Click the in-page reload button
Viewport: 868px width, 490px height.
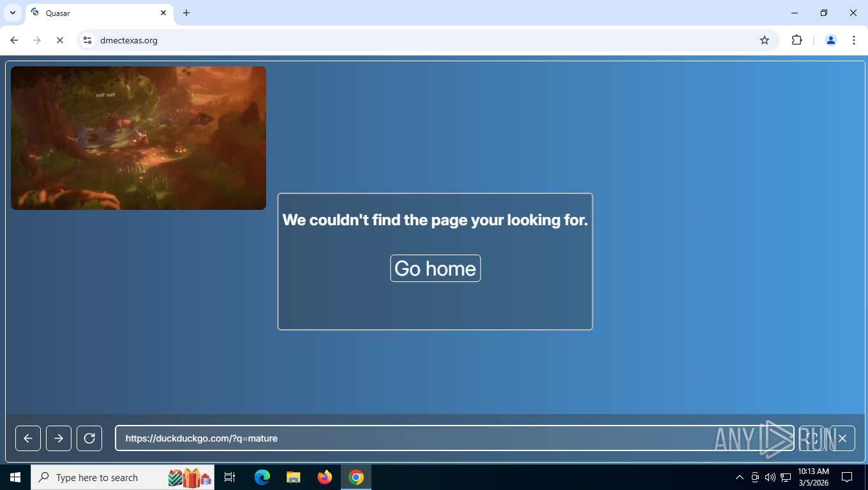tap(89, 438)
